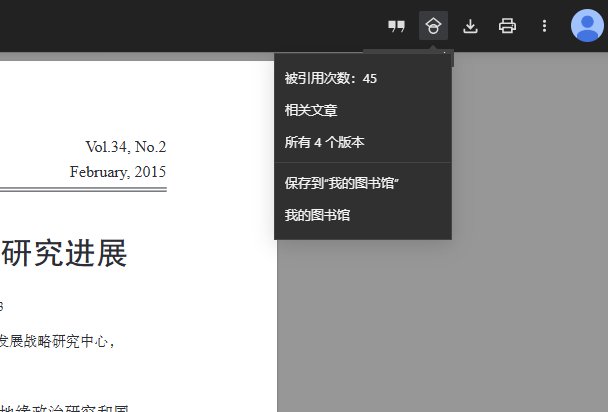The image size is (608, 412).
Task: Open 我的图书馆 menu entry
Action: pyautogui.click(x=363, y=215)
